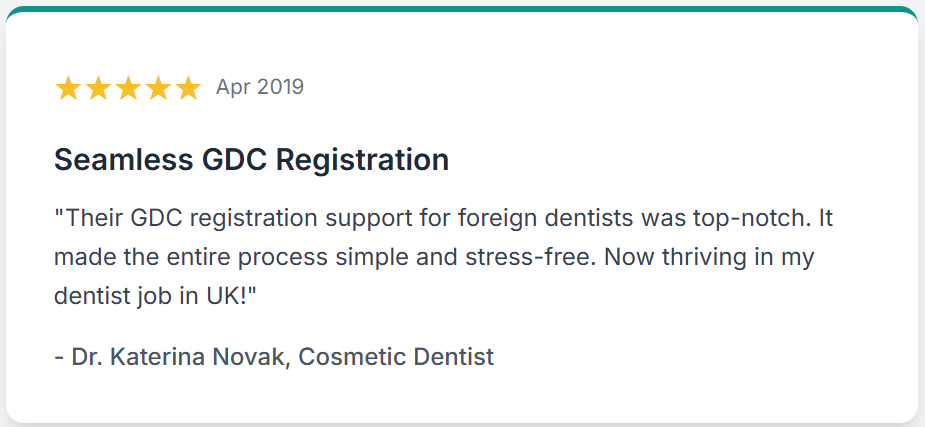Click quote line starting with Their GDC
This screenshot has width=925, height=427.
pyautogui.click(x=443, y=219)
